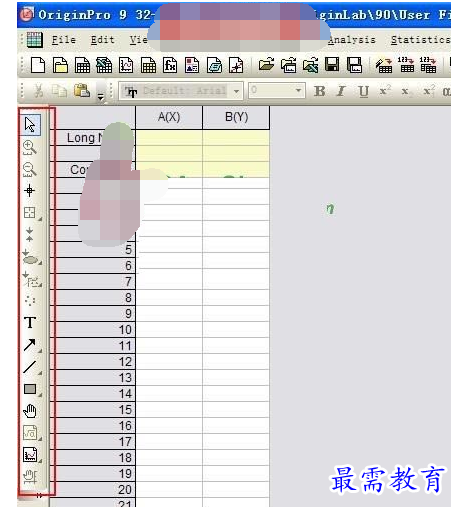Click the workbook icon in menu bar
The width and height of the screenshot is (453, 511).
click(x=34, y=40)
